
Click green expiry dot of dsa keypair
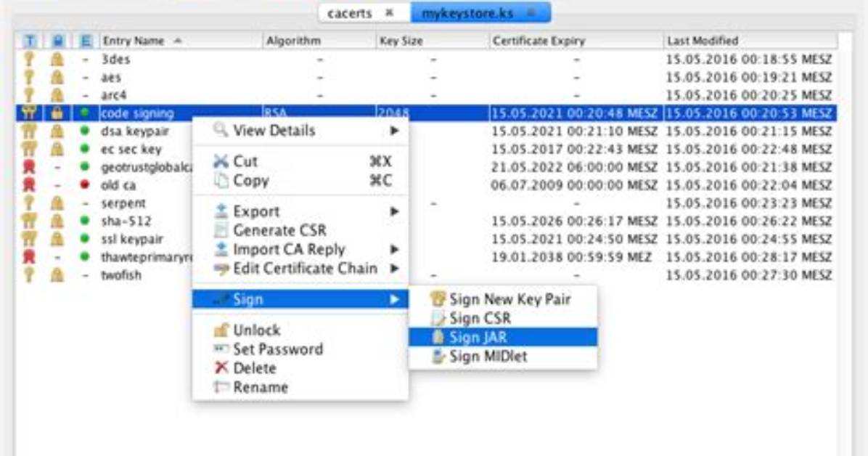85,131
